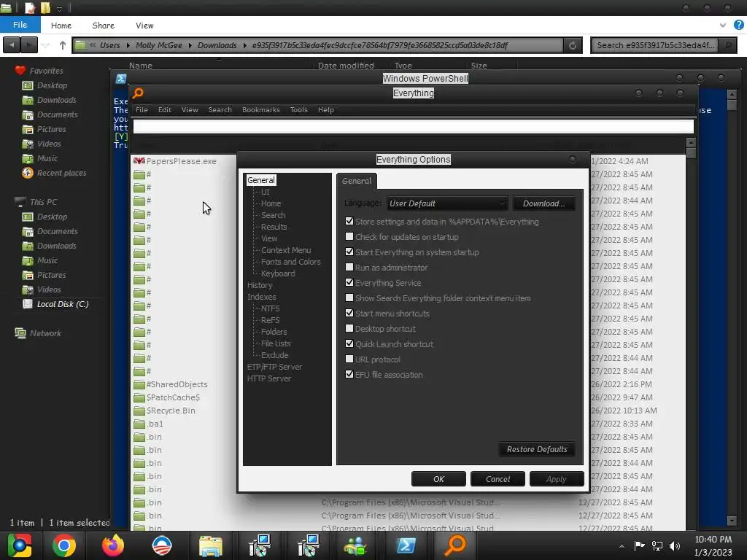Switch to Windows PowerShell taskbar icon
The width and height of the screenshot is (747, 560).
[x=406, y=545]
